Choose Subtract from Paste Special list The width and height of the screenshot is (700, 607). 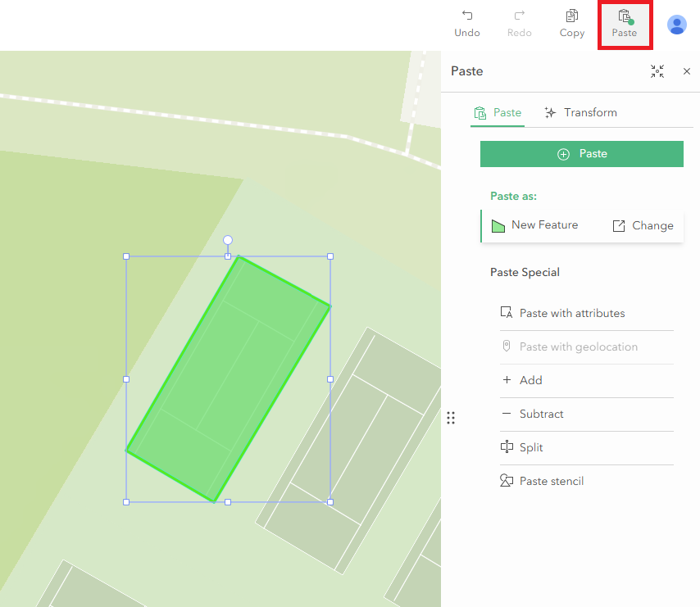(541, 414)
